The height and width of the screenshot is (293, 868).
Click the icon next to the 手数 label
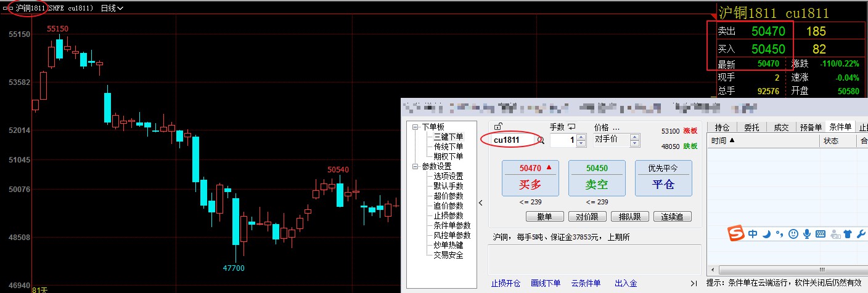(571, 127)
